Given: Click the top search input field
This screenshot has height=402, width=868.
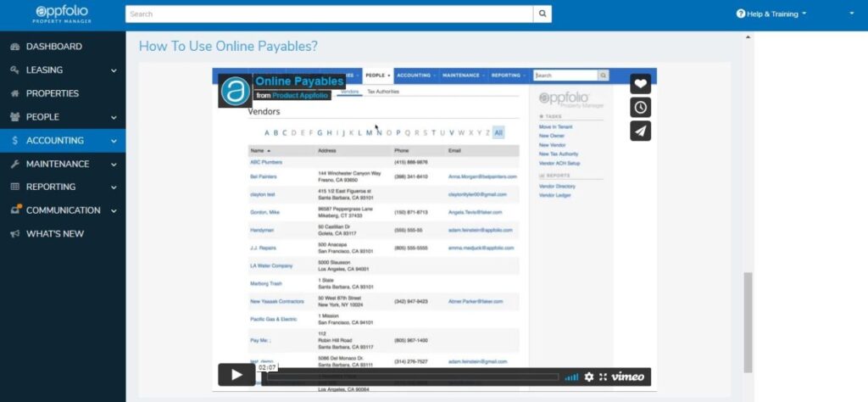Looking at the screenshot, I should [330, 14].
